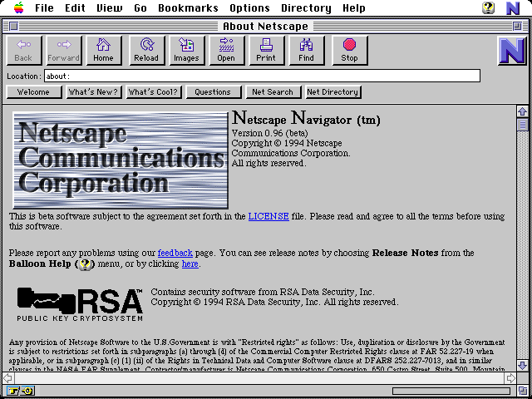Click the What's Cool? button
The height and width of the screenshot is (399, 532).
154,92
